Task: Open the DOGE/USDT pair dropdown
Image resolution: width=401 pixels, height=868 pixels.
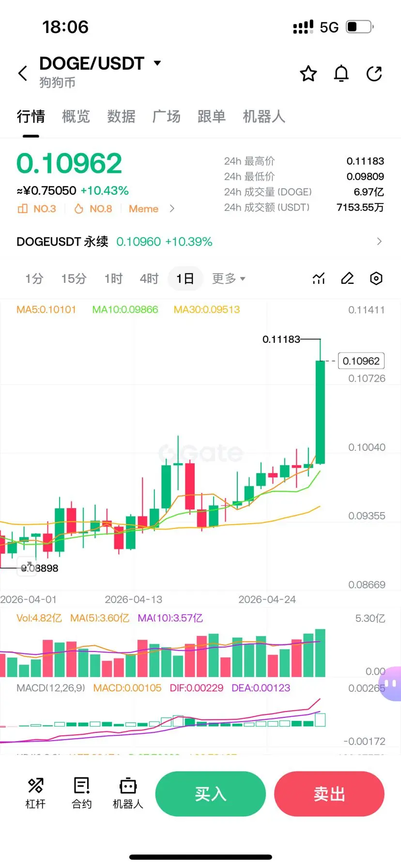Action: click(157, 63)
